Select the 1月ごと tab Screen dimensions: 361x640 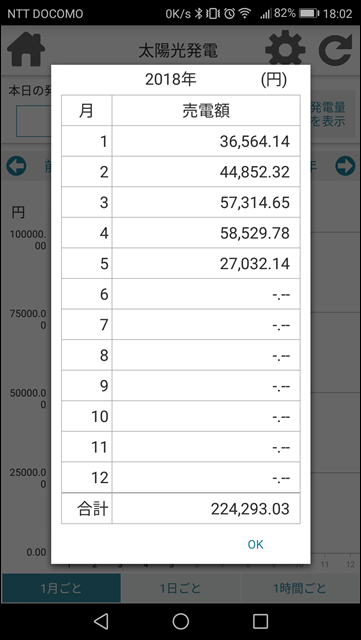pyautogui.click(x=61, y=588)
